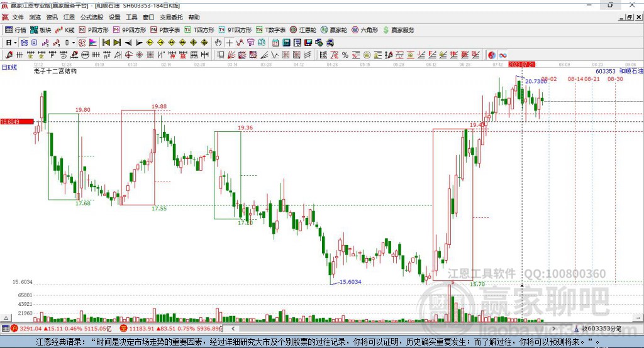
Task: Open the P四方形 square tool
Action: (x=94, y=30)
